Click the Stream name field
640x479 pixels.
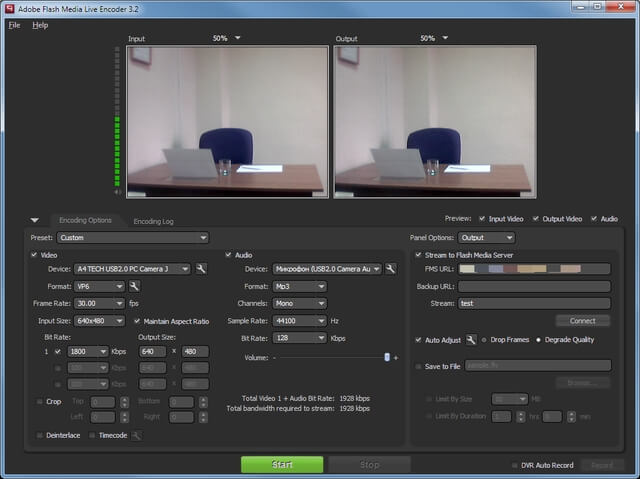click(534, 304)
